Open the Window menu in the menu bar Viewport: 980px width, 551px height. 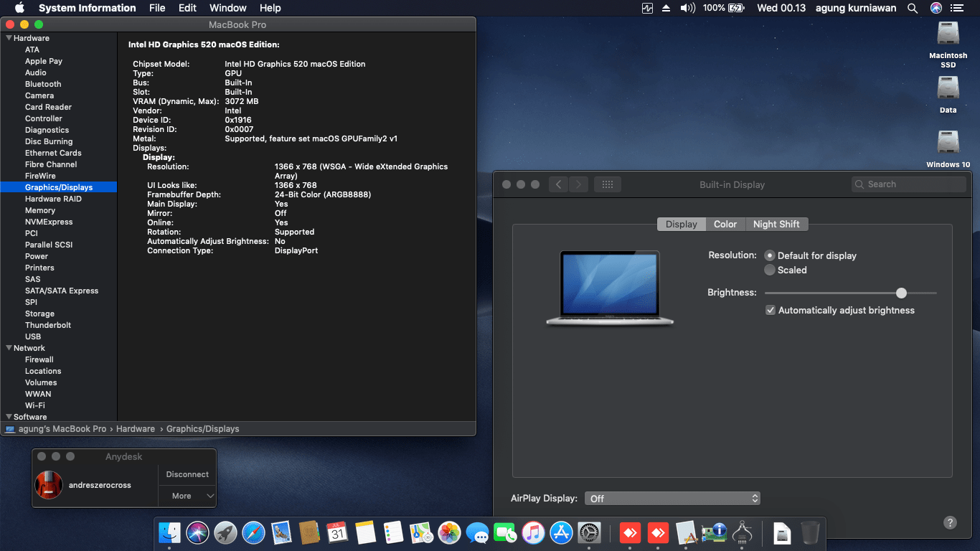click(x=227, y=8)
